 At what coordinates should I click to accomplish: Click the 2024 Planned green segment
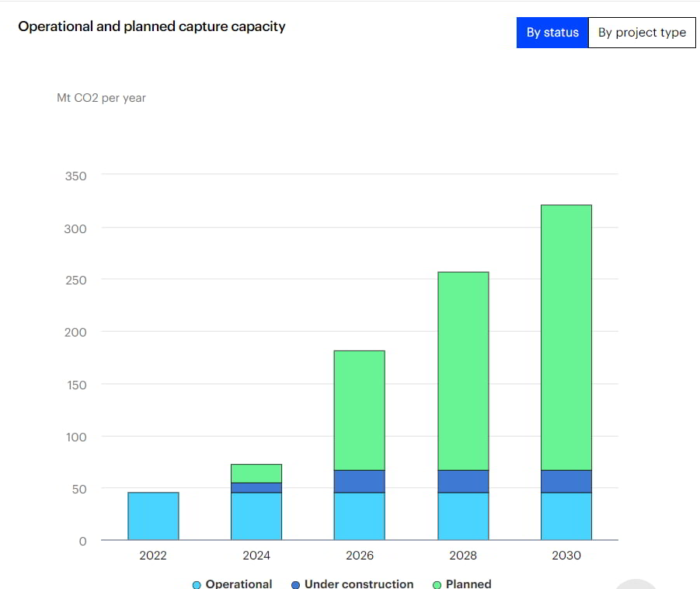tap(256, 473)
